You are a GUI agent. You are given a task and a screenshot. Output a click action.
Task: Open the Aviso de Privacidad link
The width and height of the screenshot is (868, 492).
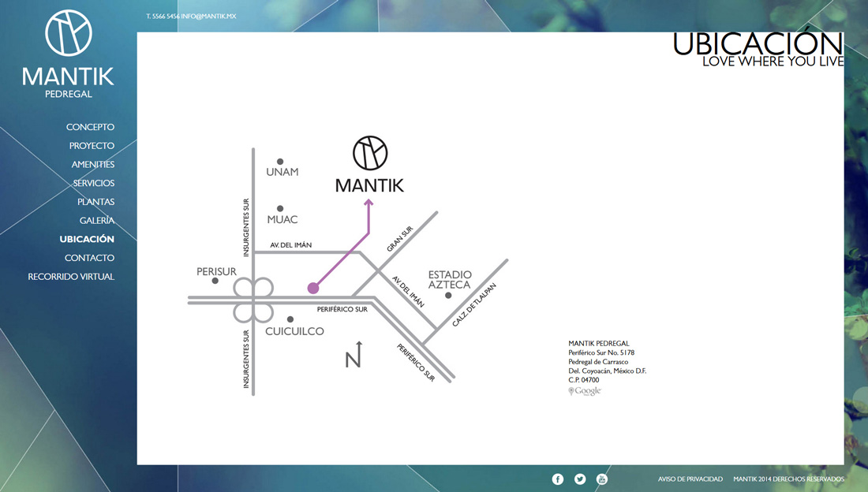pos(690,479)
